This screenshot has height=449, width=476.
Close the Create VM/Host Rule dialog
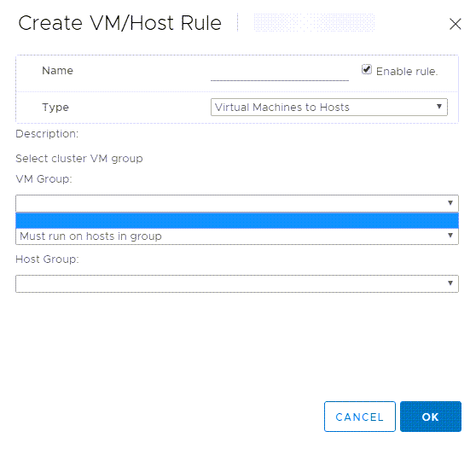[x=455, y=24]
